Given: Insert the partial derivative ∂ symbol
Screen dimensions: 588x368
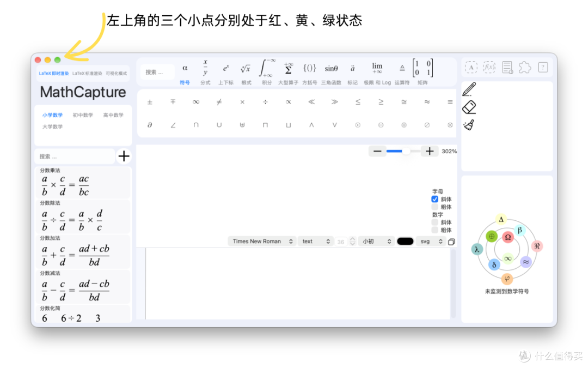Looking at the screenshot, I should 150,125.
